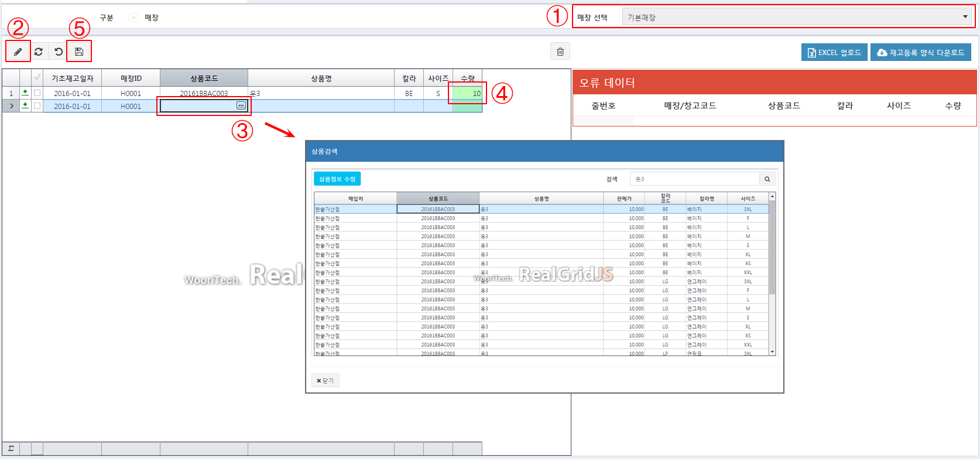980x461 pixels.
Task: Click the pencil edit icon
Action: 18,52
